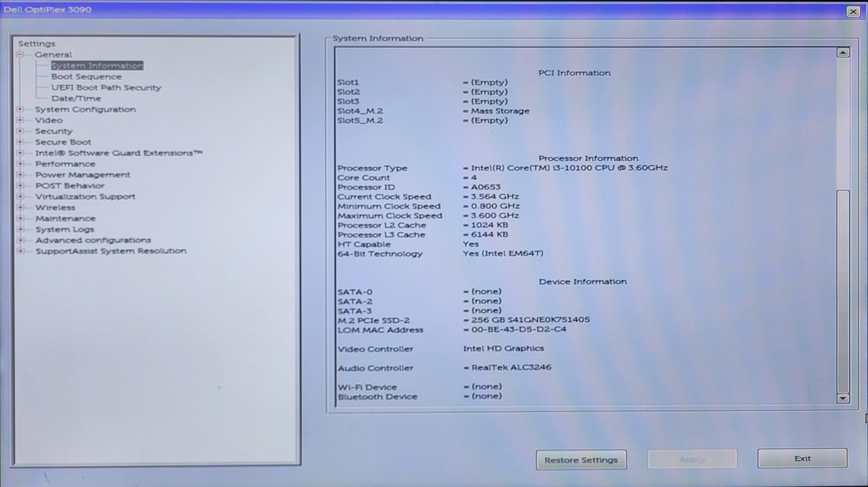Expand SupportAssist System Resolution node
Screen dimensions: 868x487
[x=20, y=251]
